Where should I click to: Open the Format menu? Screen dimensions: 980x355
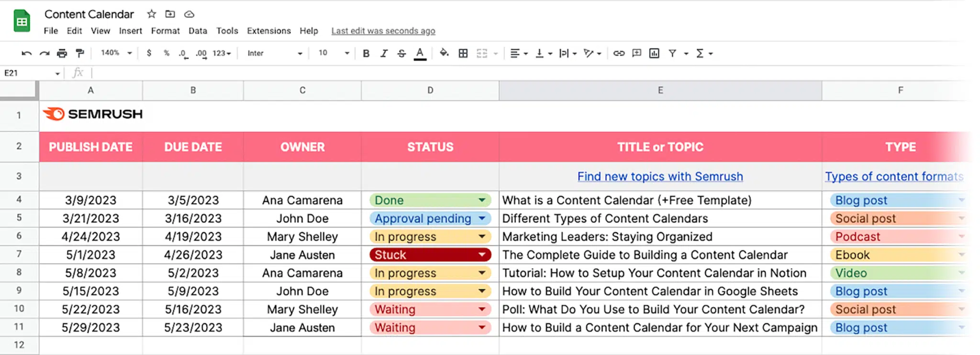pyautogui.click(x=166, y=31)
